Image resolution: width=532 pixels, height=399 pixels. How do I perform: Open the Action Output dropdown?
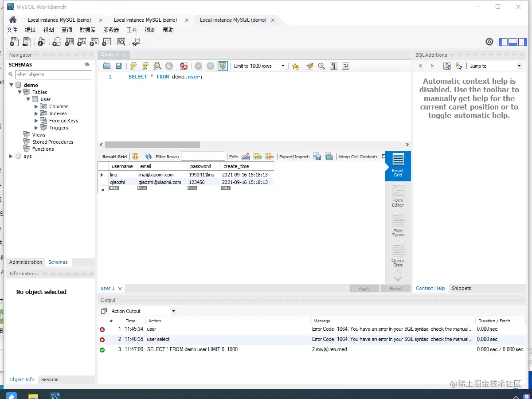coord(143,311)
